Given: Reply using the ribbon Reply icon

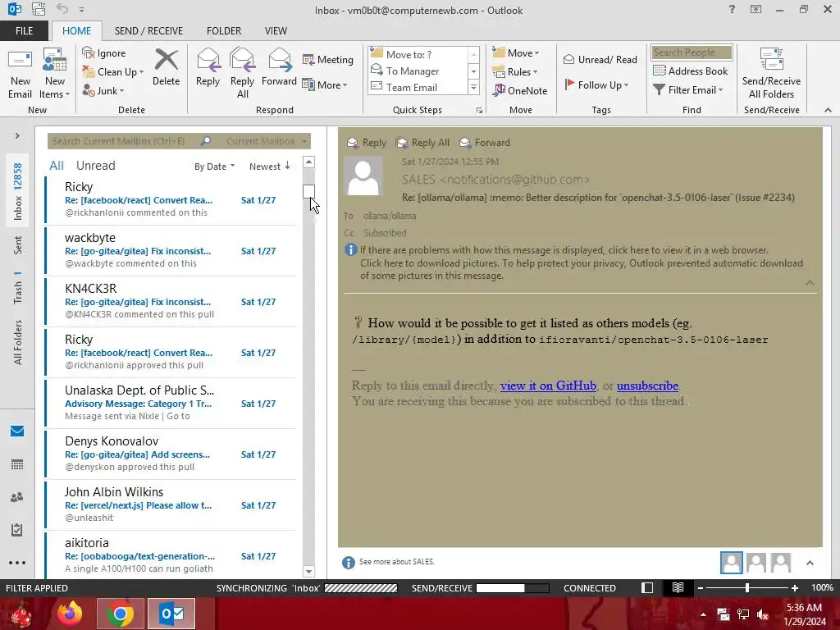Looking at the screenshot, I should (x=208, y=67).
